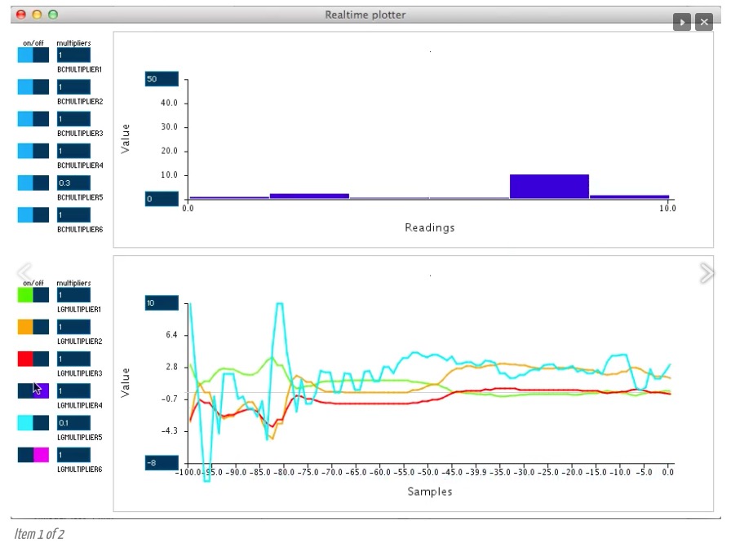Edit bar chart maximum value 50
The width and height of the screenshot is (731, 560).
[x=162, y=79]
